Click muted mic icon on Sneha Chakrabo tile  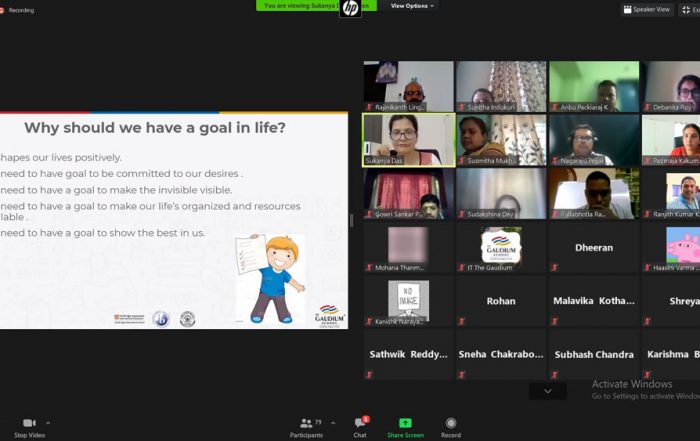point(462,374)
